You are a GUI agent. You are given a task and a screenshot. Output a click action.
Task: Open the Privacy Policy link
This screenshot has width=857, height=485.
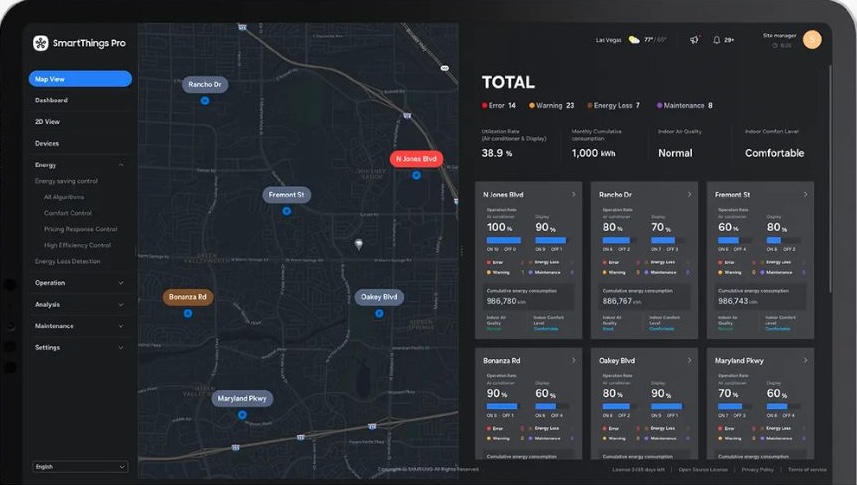coord(758,470)
